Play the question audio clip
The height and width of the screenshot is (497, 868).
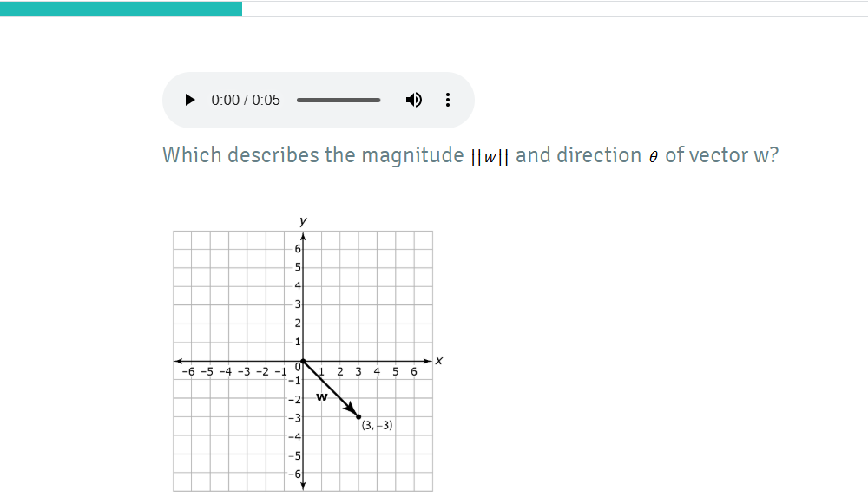coord(189,100)
